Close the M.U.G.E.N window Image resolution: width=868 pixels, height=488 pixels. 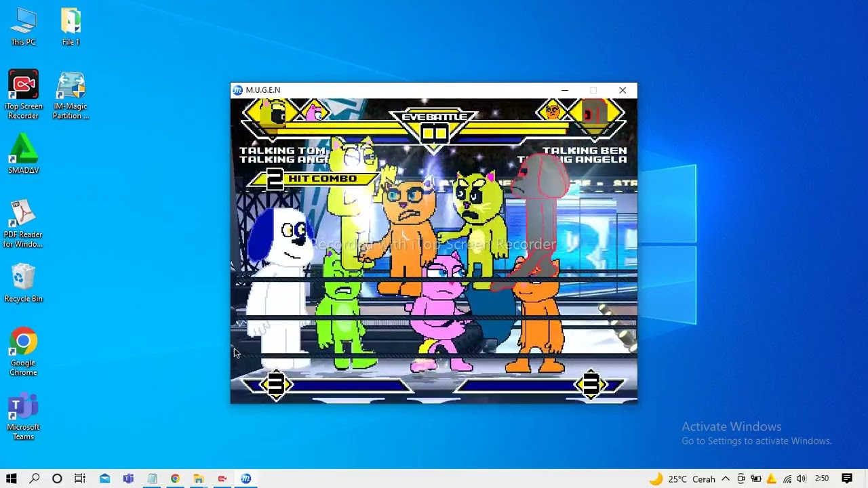623,90
